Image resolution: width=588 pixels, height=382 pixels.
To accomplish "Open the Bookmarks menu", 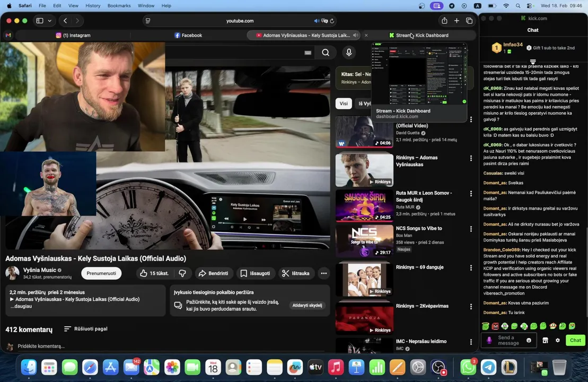I will point(119,6).
